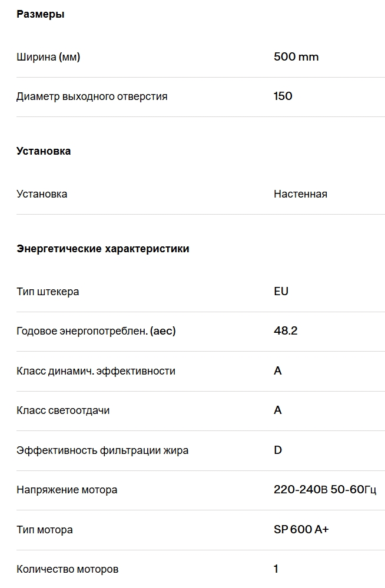This screenshot has height=588, width=385.
Task: Click the Энергетические характеристики heading
Action: (x=102, y=249)
